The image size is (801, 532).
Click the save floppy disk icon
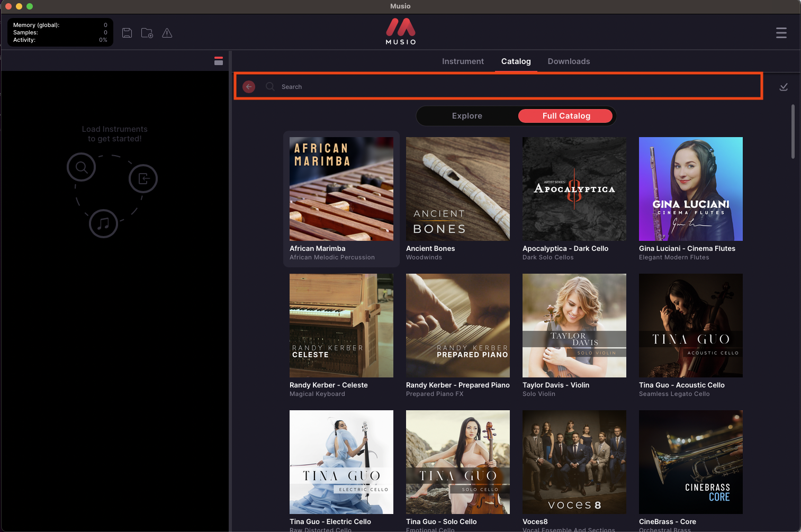pyautogui.click(x=127, y=33)
